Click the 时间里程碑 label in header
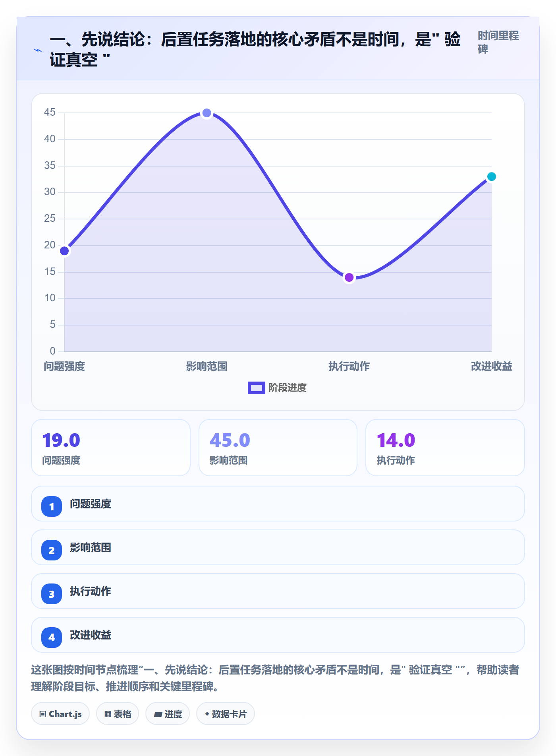Image resolution: width=556 pixels, height=756 pixels. (x=498, y=42)
